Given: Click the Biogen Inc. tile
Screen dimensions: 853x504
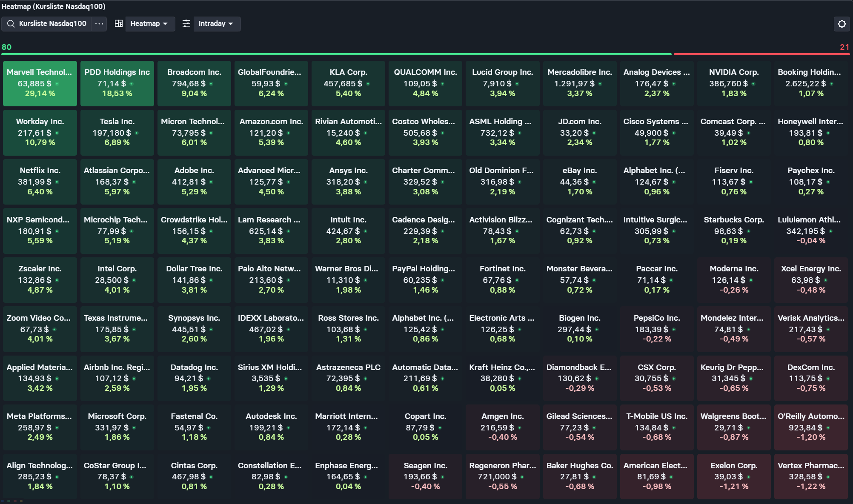Looking at the screenshot, I should coord(580,329).
